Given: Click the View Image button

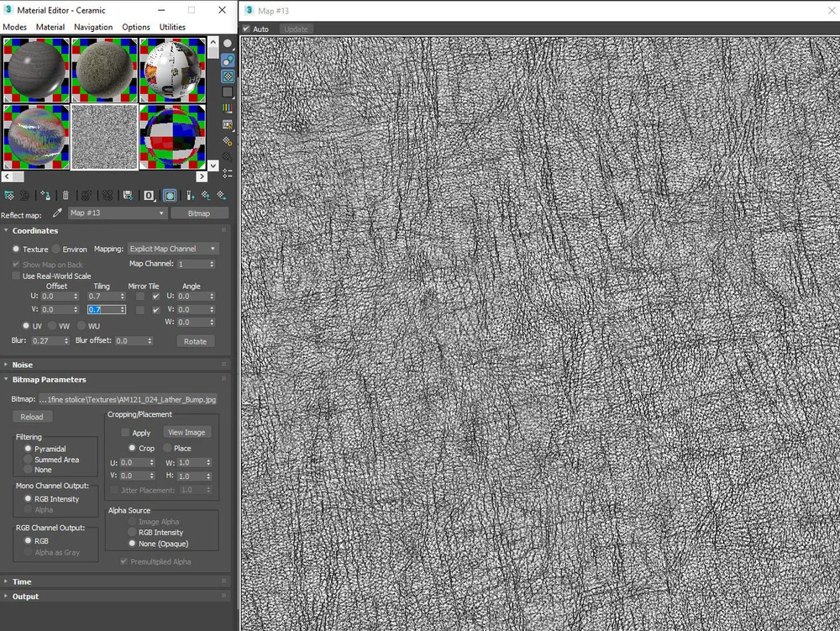Looking at the screenshot, I should tap(187, 432).
